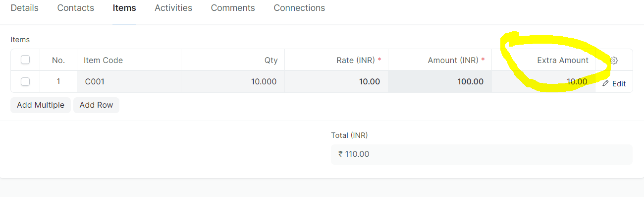Click the Item Code cell C001
The width and height of the screenshot is (644, 197).
coord(129,82)
